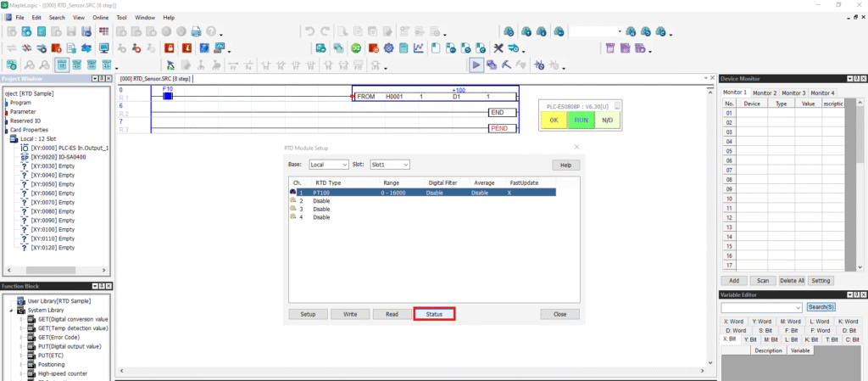
Task: Click the crossed tools icon
Action: [x=498, y=48]
